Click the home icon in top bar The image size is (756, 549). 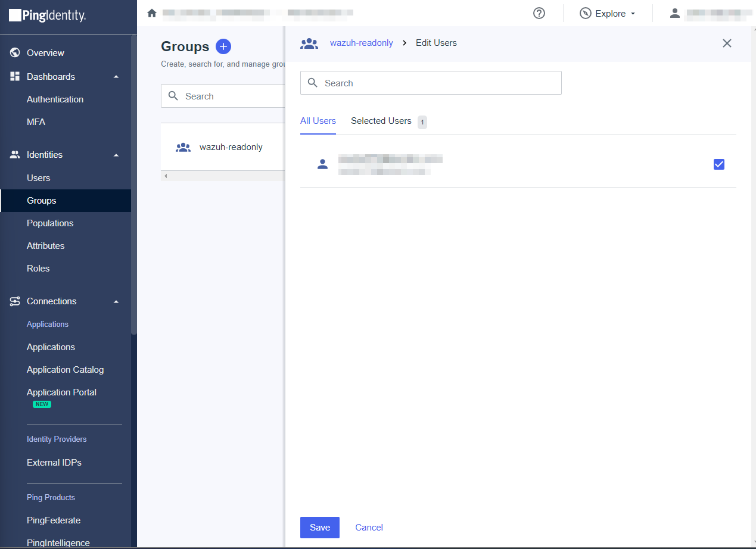tap(152, 13)
